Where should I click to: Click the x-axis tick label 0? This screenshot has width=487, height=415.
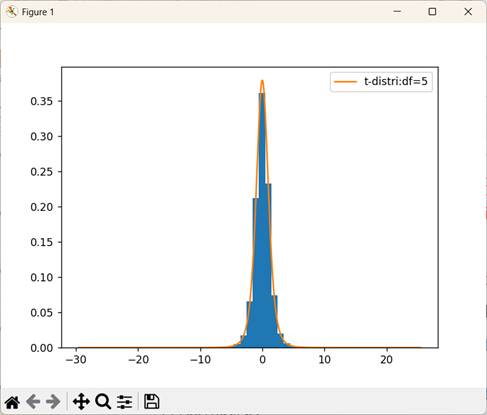tap(262, 360)
